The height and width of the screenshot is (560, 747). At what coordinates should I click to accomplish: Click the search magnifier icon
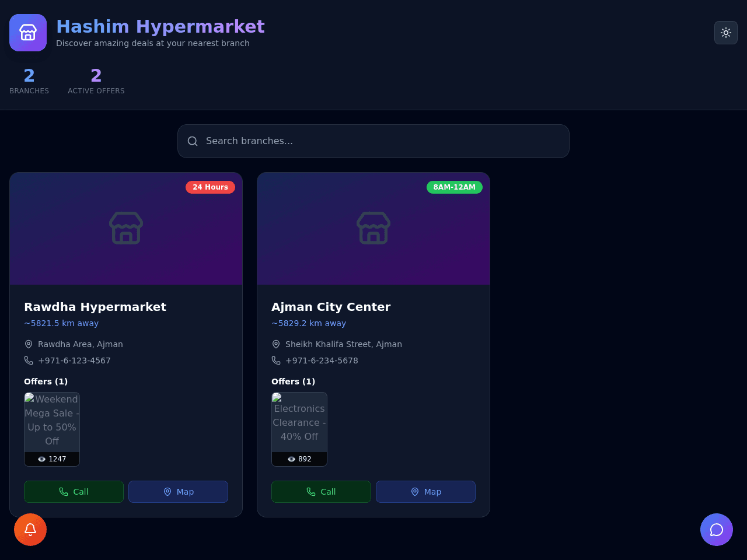(193, 141)
